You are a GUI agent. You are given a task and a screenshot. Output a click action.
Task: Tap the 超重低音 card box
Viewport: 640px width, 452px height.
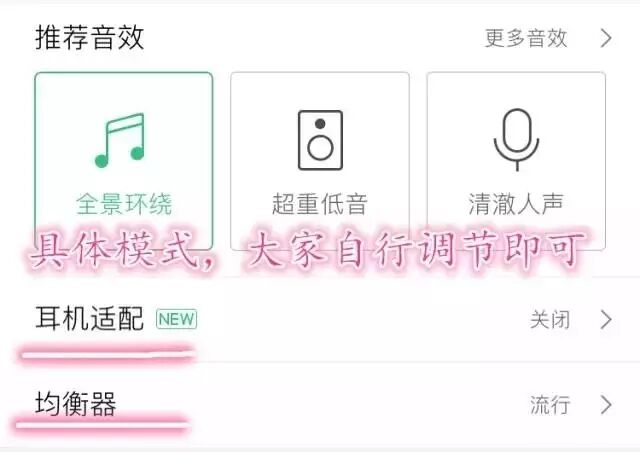click(320, 161)
